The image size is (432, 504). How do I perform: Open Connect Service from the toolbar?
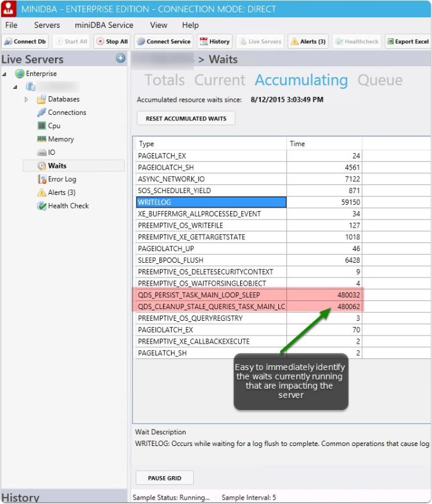(163, 41)
